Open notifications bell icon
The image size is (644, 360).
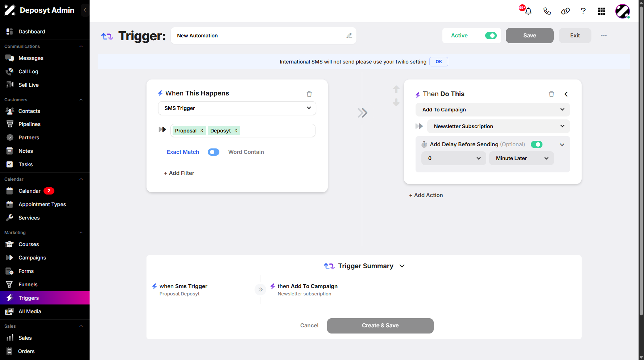point(528,11)
